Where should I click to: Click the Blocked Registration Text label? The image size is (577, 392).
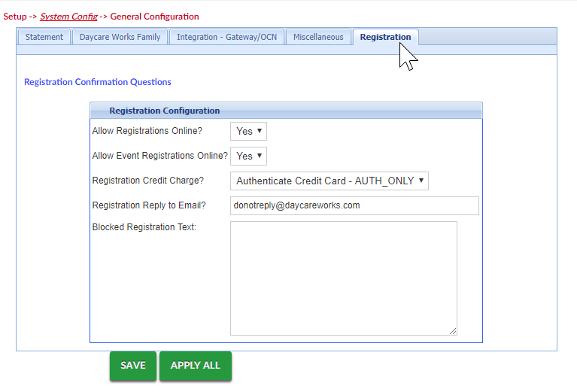(144, 227)
